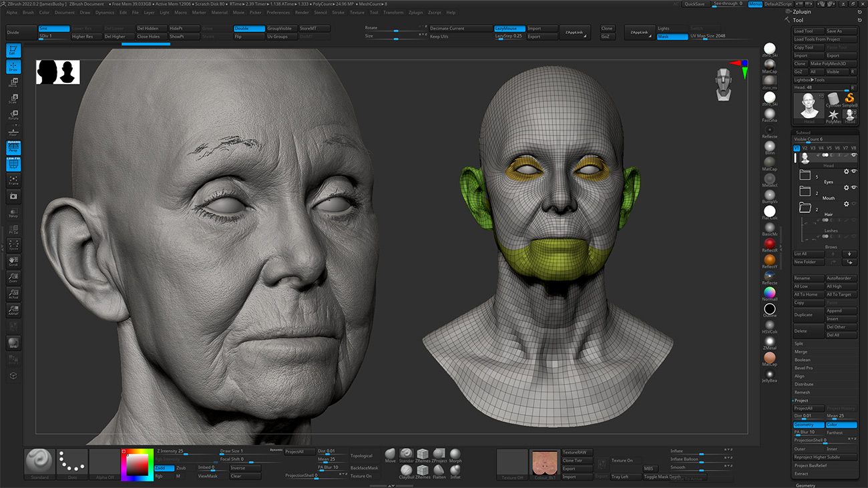Open the Brush menu
The width and height of the screenshot is (868, 488).
(x=28, y=12)
